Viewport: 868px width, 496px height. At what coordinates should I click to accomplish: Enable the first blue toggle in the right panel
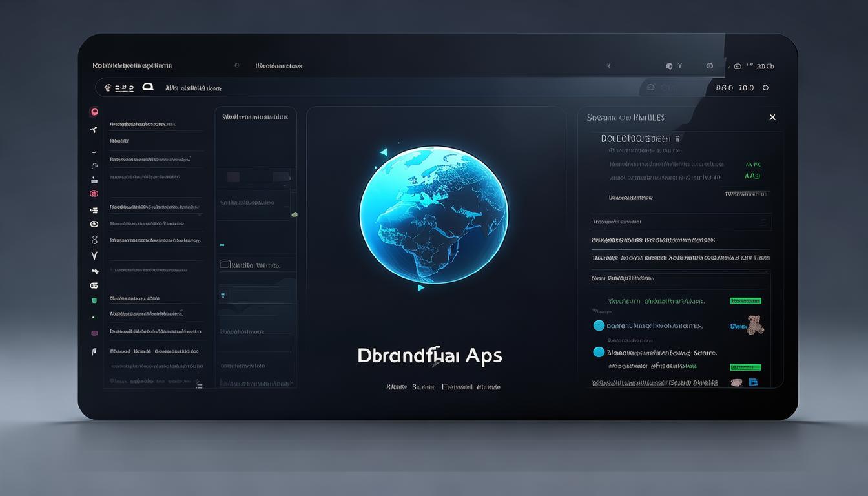coord(599,325)
